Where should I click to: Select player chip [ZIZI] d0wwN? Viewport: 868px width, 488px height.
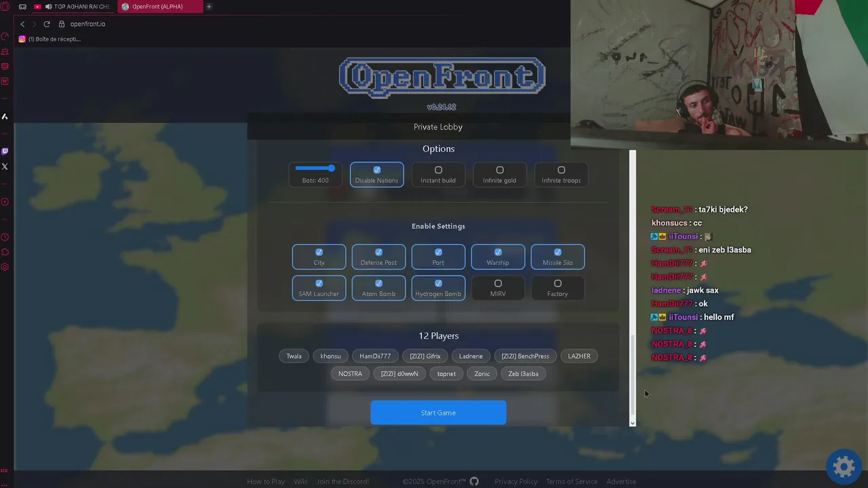[x=399, y=373]
